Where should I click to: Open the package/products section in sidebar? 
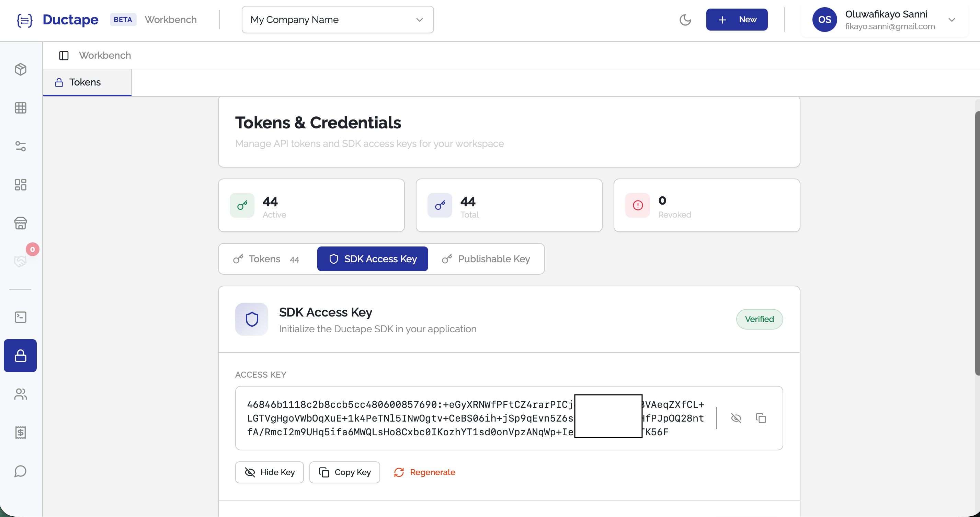coord(20,70)
